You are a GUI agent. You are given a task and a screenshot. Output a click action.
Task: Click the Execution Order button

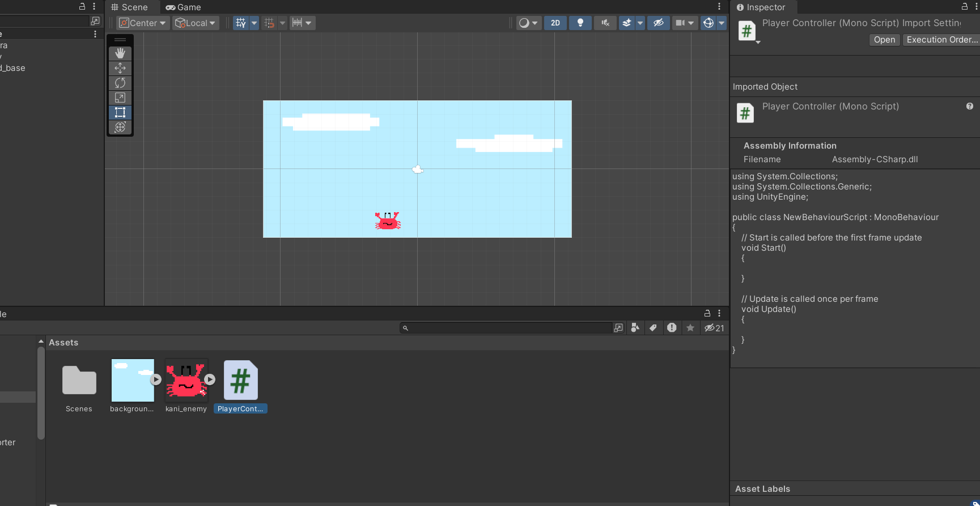941,40
